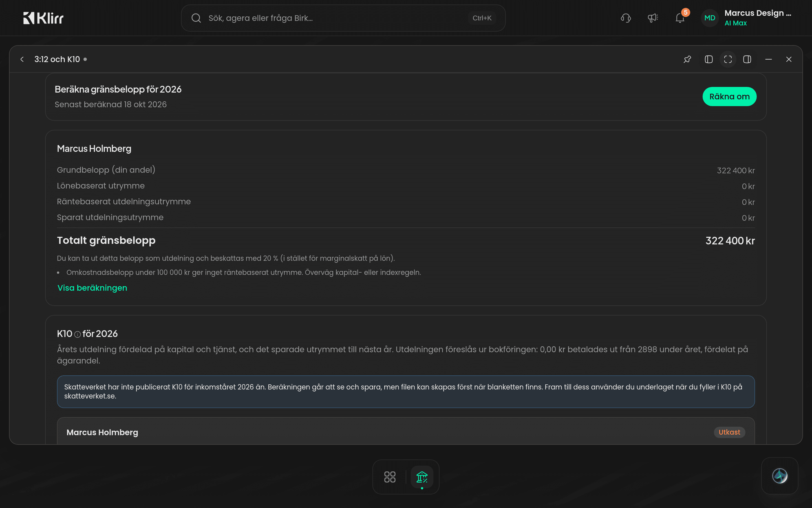This screenshot has width=812, height=508.
Task: Open the apps grid in bottom dock
Action: tap(390, 477)
